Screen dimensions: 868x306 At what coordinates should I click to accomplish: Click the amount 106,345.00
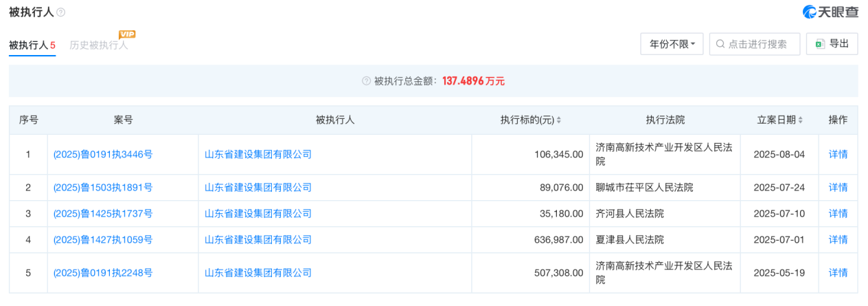coord(558,155)
